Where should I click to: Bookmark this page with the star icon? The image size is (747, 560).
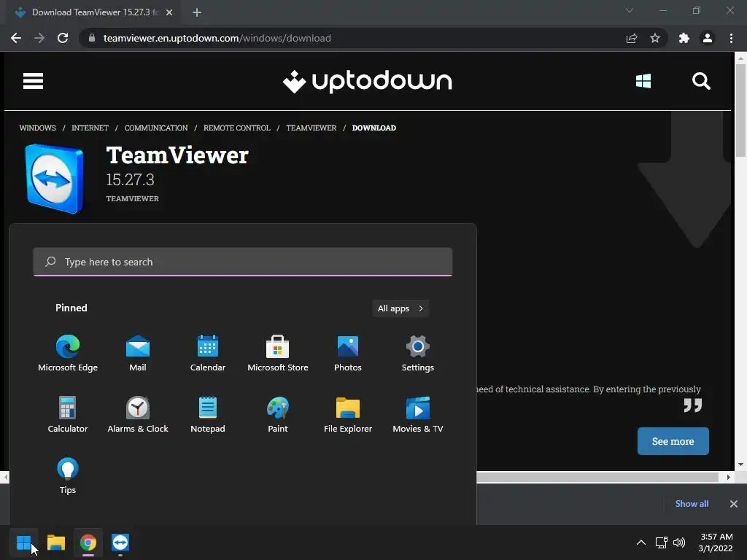[655, 38]
